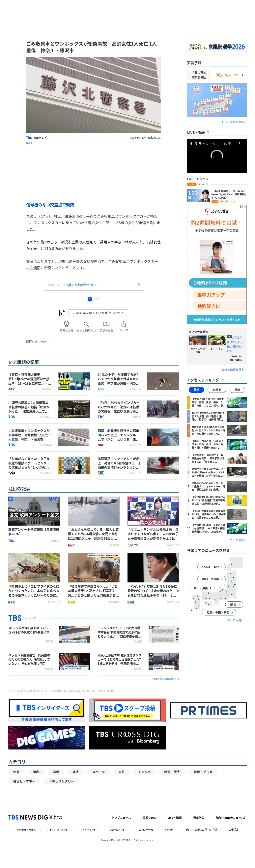Click the TBS logo under the article photo
This screenshot has height=868, width=255.
29,138
